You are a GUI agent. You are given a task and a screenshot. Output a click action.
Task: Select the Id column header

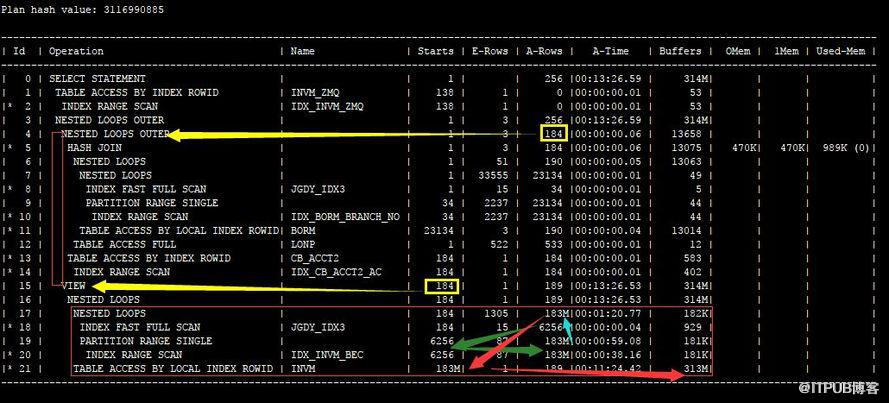click(x=19, y=51)
